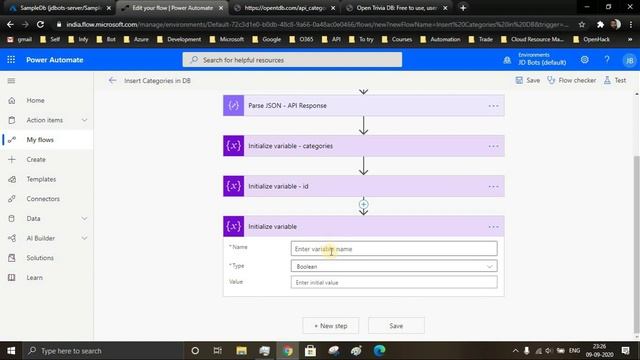Expand Initialize variable - id step
Viewport: 640px width, 360px height.
(x=363, y=187)
